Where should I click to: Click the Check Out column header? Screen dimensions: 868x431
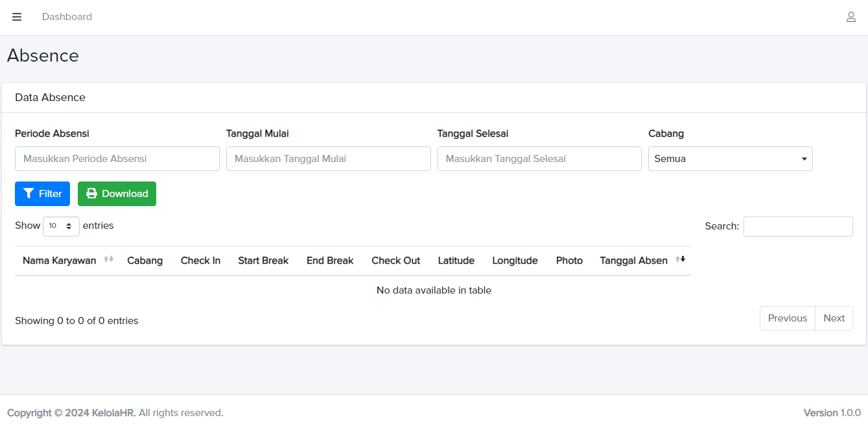395,261
